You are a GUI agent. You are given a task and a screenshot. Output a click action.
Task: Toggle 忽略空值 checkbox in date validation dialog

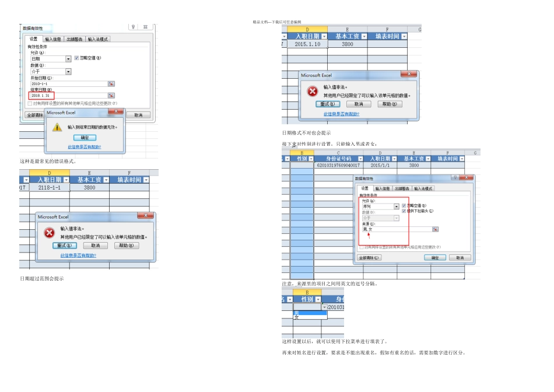[x=76, y=58]
